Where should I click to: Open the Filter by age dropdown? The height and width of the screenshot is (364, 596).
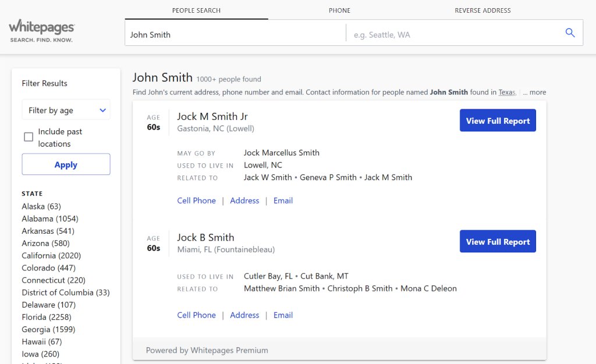66,110
